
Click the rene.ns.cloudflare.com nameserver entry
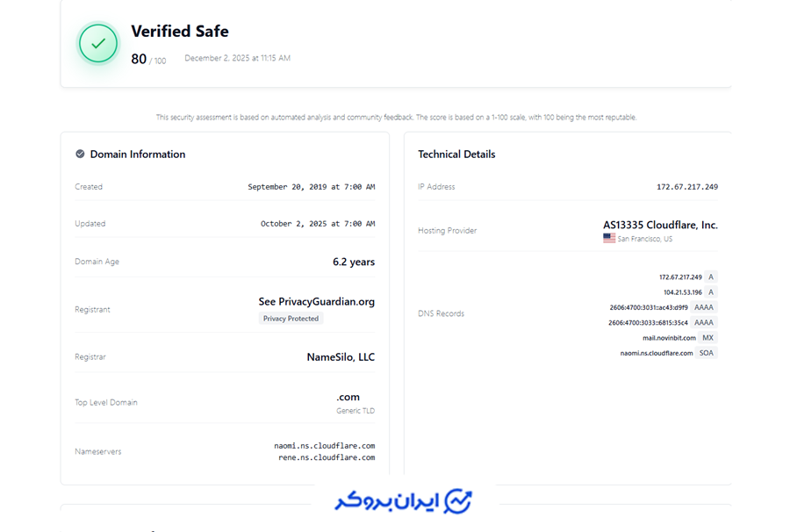click(x=327, y=457)
